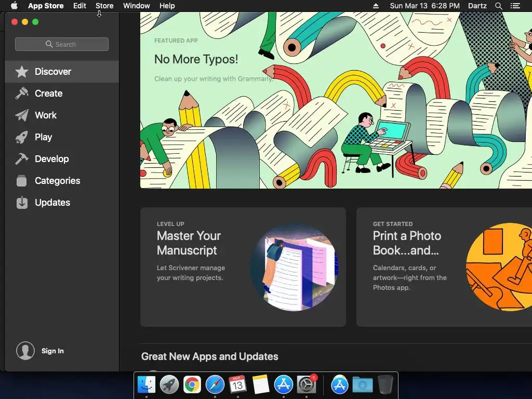Screen dimensions: 532x399
Task: Click the Develop hammer icon
Action: point(22,159)
